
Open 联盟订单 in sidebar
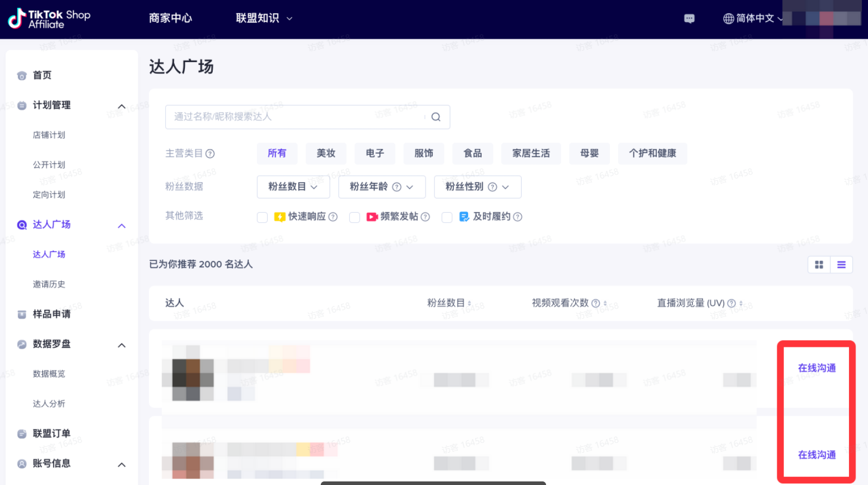(x=52, y=433)
